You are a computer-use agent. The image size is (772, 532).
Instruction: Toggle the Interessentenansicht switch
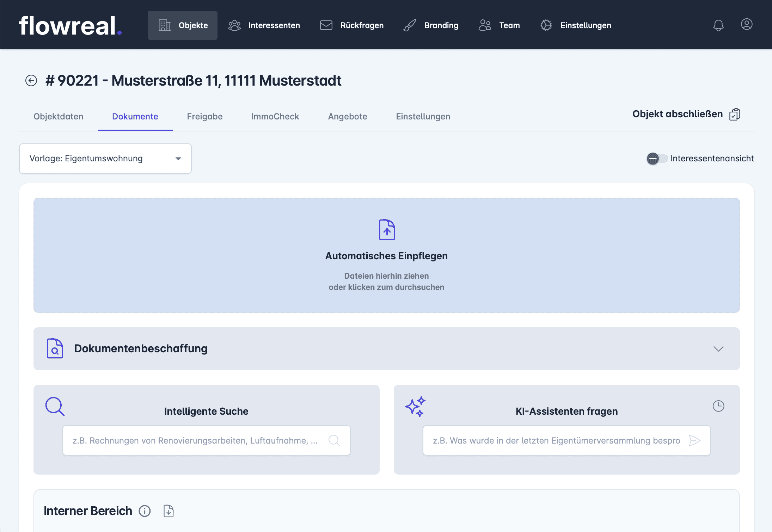tap(657, 159)
